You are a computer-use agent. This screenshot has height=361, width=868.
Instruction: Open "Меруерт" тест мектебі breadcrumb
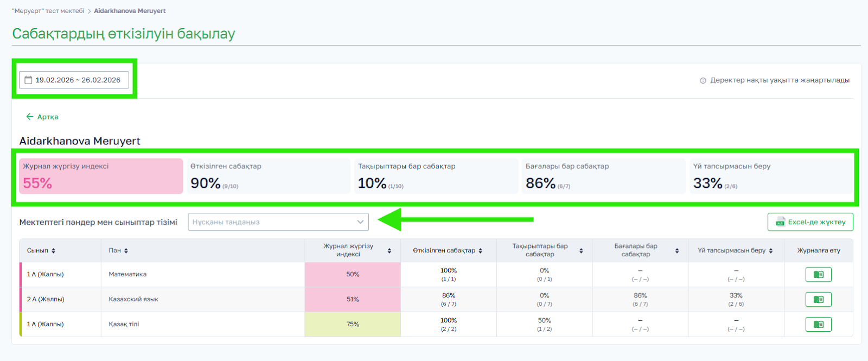click(x=48, y=11)
